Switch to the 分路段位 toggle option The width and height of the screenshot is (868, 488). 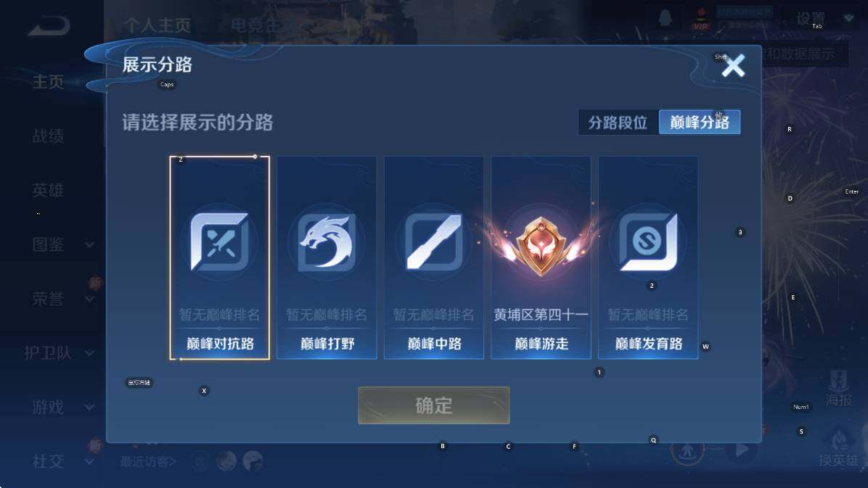tap(618, 123)
